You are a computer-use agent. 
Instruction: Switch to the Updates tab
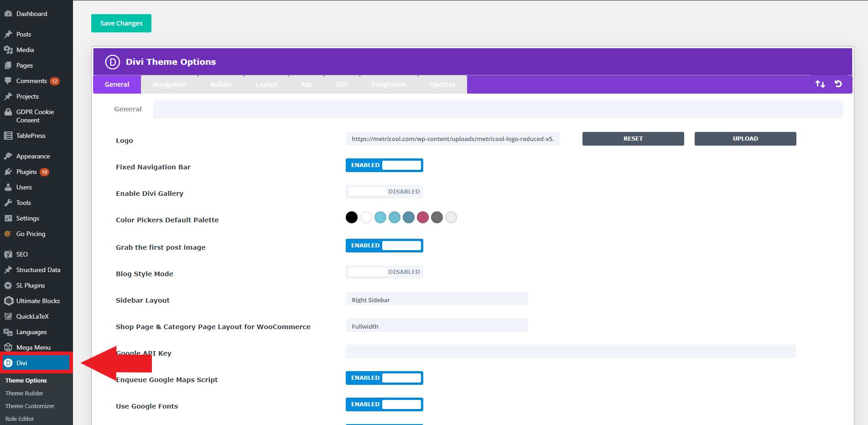click(442, 84)
